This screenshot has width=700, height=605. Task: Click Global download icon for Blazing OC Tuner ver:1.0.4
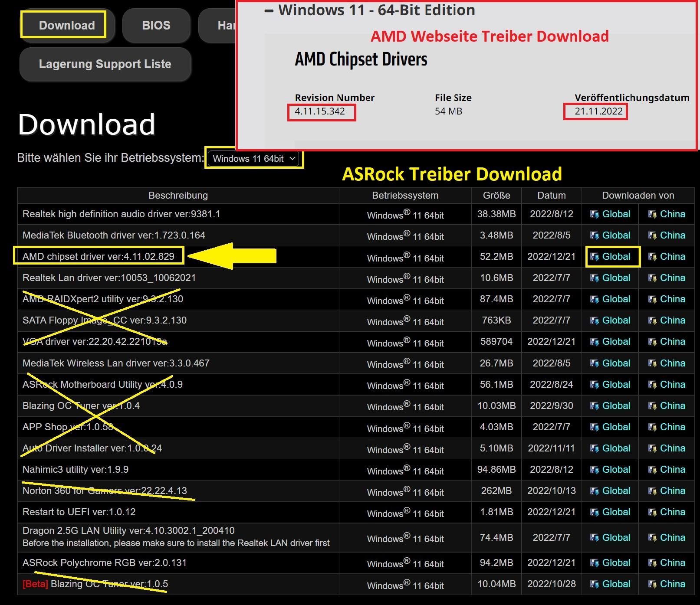[x=594, y=406]
